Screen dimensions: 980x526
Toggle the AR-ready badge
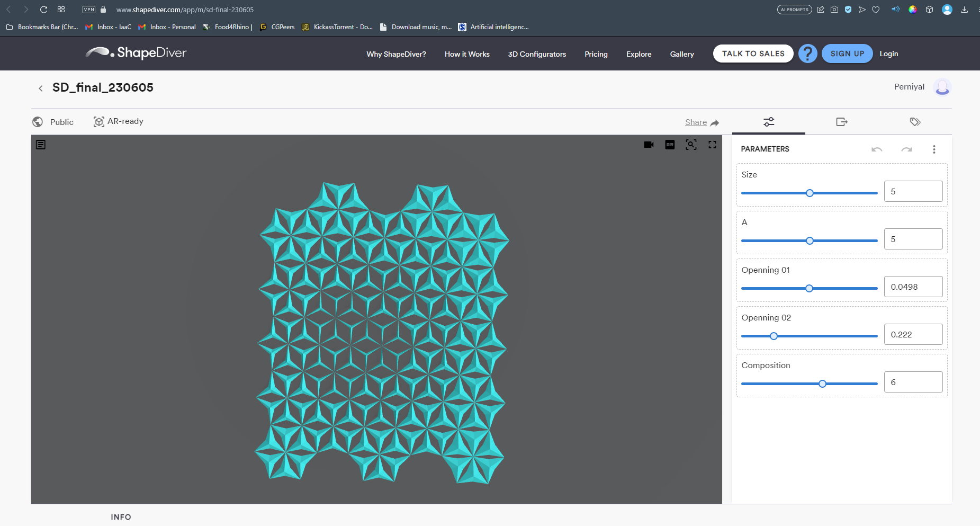118,121
